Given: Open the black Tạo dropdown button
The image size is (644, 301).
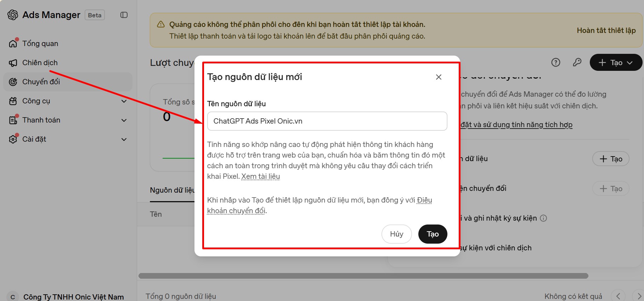Looking at the screenshot, I should coord(616,63).
